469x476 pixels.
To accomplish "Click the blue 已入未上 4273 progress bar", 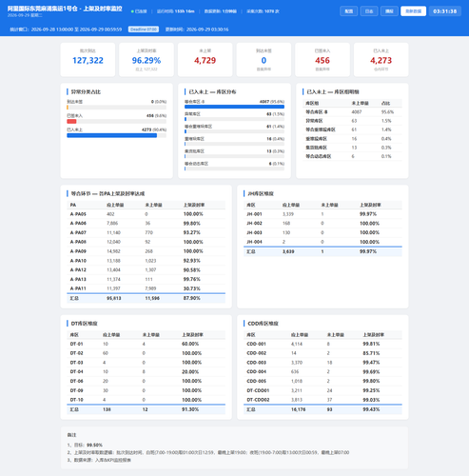I will pyautogui.click(x=111, y=135).
